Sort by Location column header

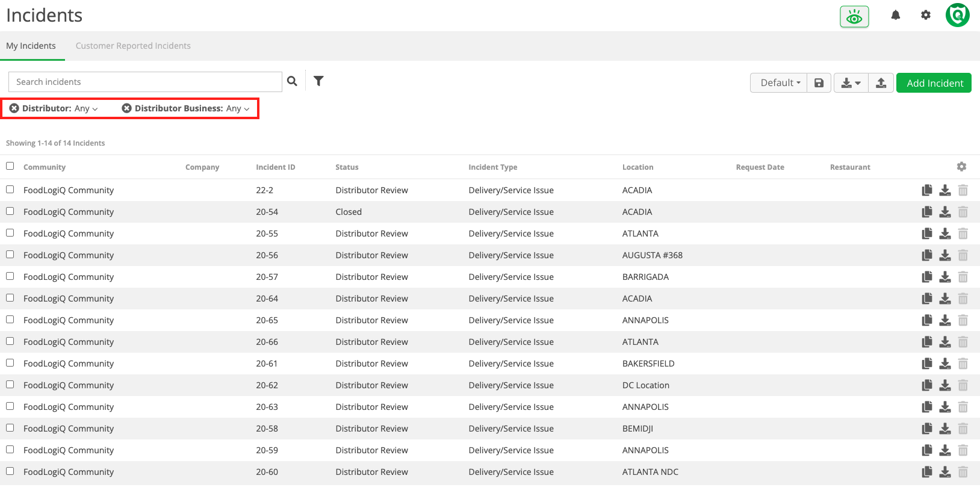point(637,167)
